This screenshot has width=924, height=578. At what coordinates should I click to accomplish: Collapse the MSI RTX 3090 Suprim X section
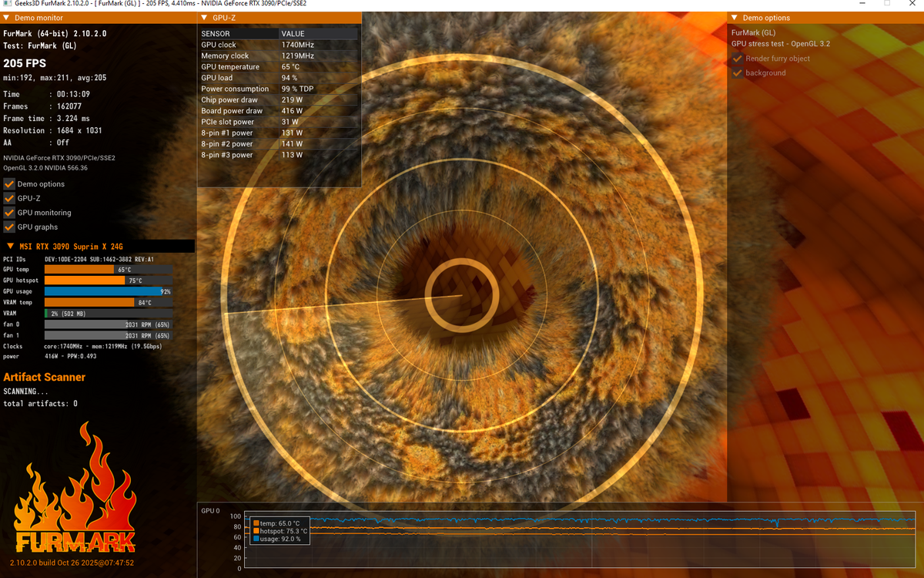10,247
